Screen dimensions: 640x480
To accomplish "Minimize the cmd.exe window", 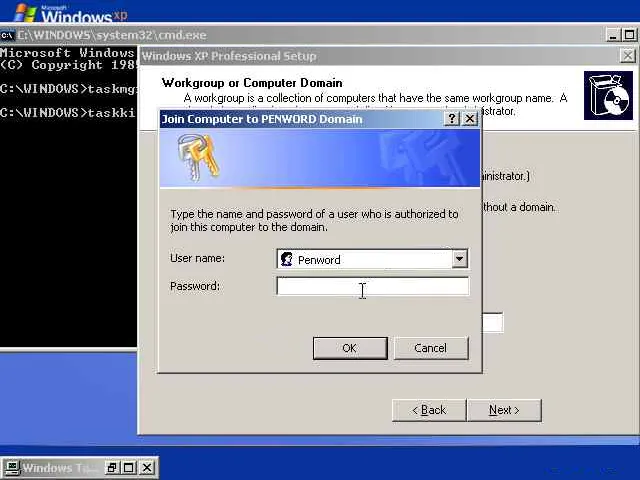I will point(612,35).
